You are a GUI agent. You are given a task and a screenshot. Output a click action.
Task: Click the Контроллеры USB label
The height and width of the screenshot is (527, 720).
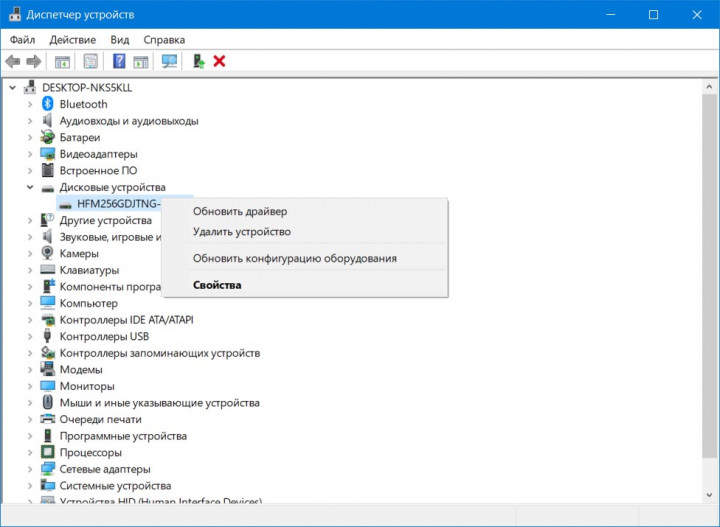pos(104,336)
